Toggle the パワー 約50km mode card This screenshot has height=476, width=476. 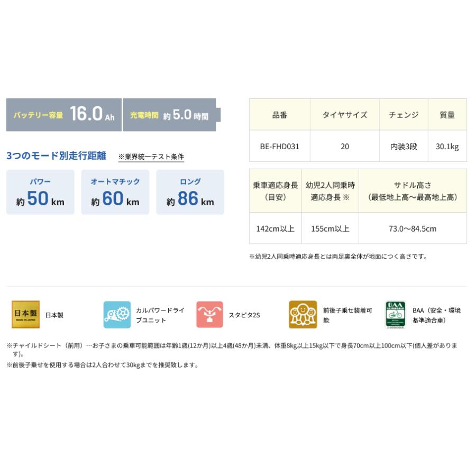pyautogui.click(x=40, y=191)
